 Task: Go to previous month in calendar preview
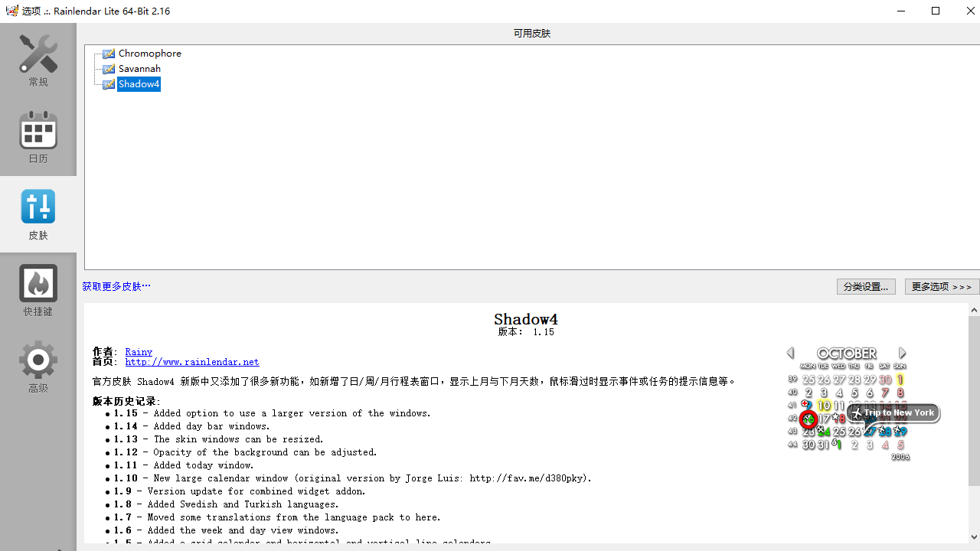pos(790,352)
